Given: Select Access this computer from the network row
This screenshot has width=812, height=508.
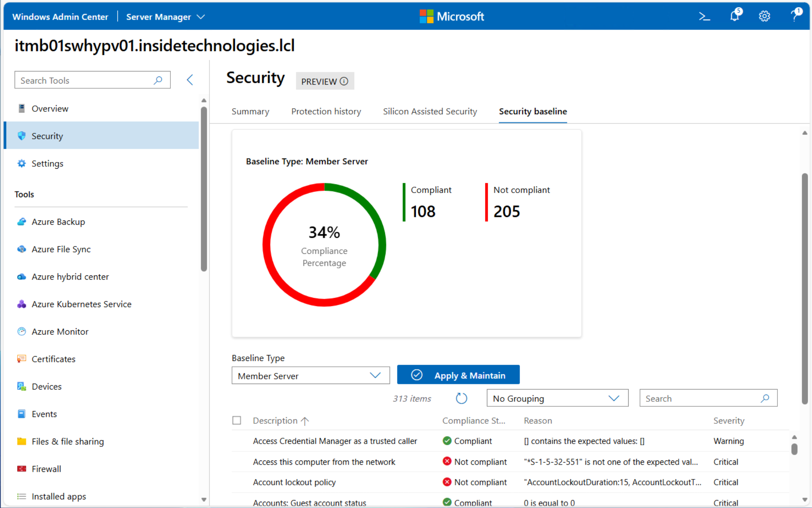Looking at the screenshot, I should tap(324, 462).
